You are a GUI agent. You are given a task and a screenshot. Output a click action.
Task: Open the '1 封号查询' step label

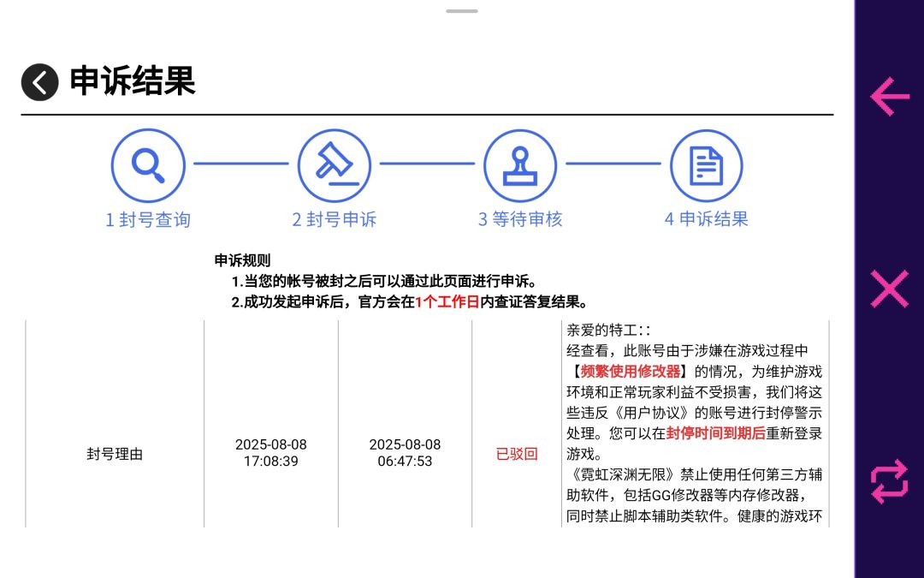pos(148,220)
